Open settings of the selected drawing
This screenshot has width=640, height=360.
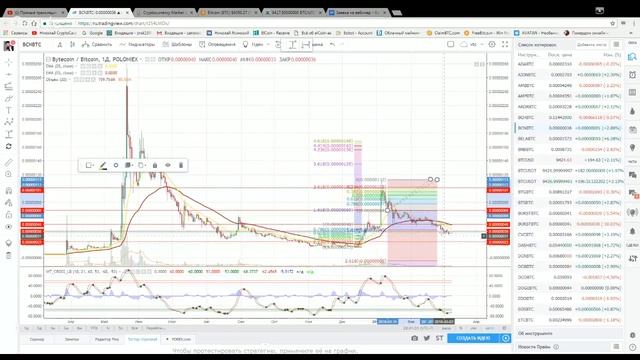(116, 165)
